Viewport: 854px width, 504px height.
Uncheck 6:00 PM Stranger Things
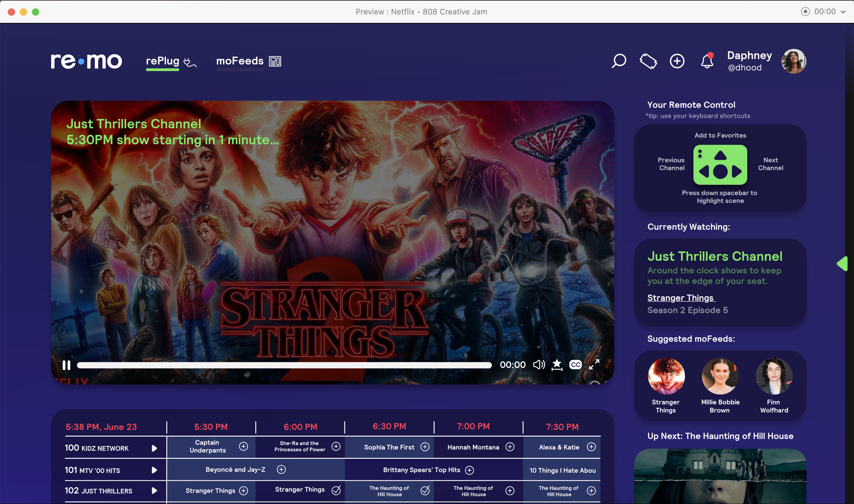click(336, 490)
